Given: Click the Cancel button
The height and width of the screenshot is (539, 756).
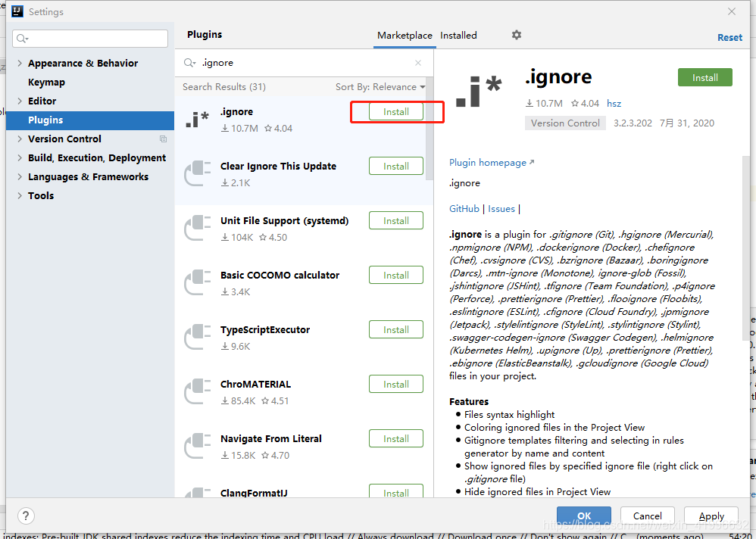Looking at the screenshot, I should [x=647, y=516].
